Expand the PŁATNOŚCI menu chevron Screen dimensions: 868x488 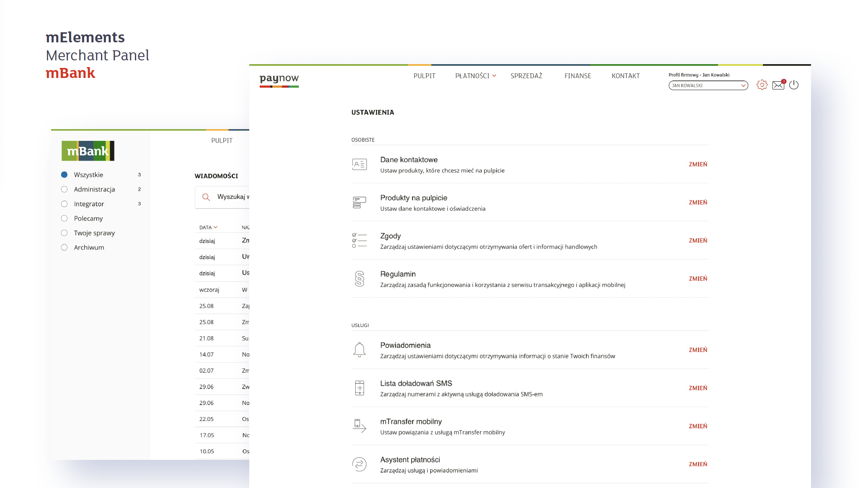494,76
